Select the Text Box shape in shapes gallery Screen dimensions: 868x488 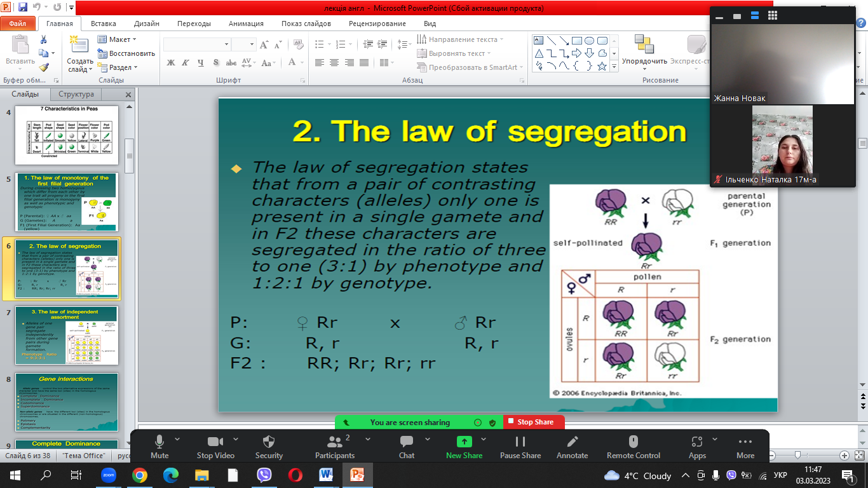pyautogui.click(x=538, y=41)
